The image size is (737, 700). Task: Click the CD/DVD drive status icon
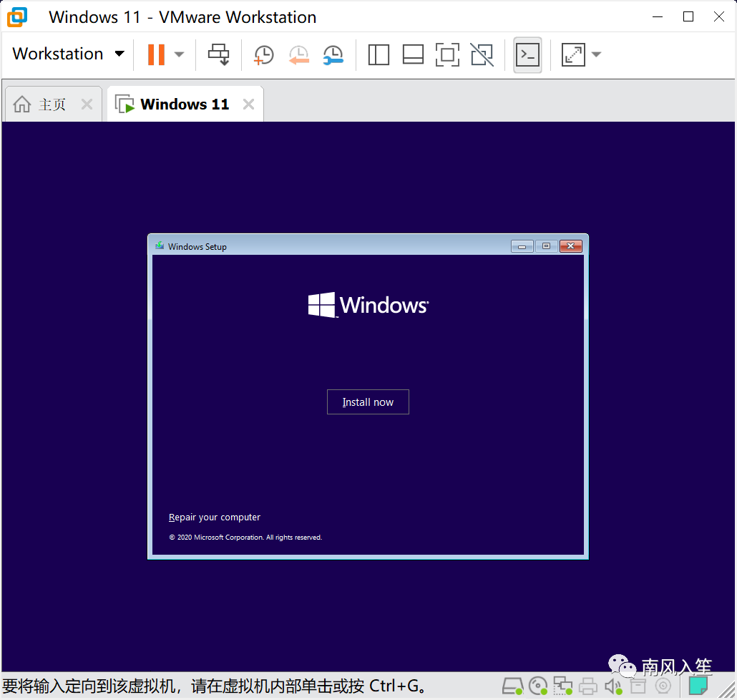[x=538, y=686]
